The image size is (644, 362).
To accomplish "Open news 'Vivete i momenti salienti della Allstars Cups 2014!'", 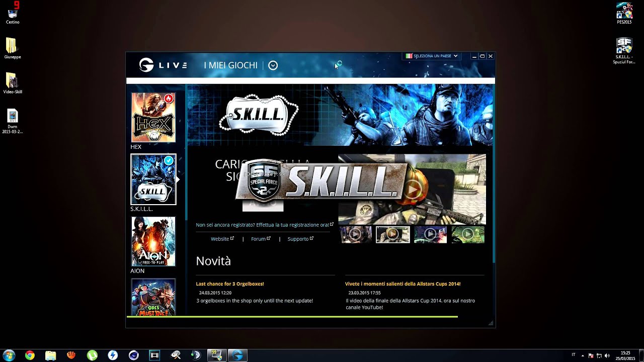I will tap(403, 284).
